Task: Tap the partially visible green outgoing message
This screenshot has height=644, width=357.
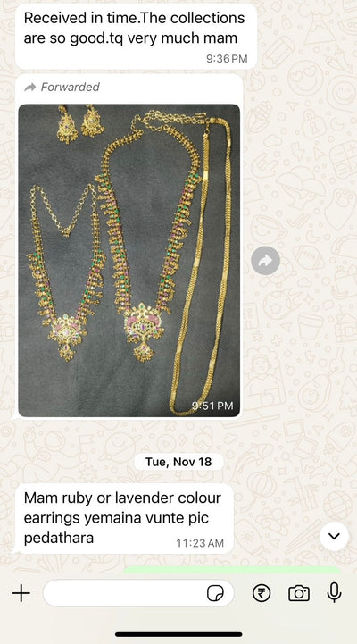Action: pyautogui.click(x=232, y=569)
